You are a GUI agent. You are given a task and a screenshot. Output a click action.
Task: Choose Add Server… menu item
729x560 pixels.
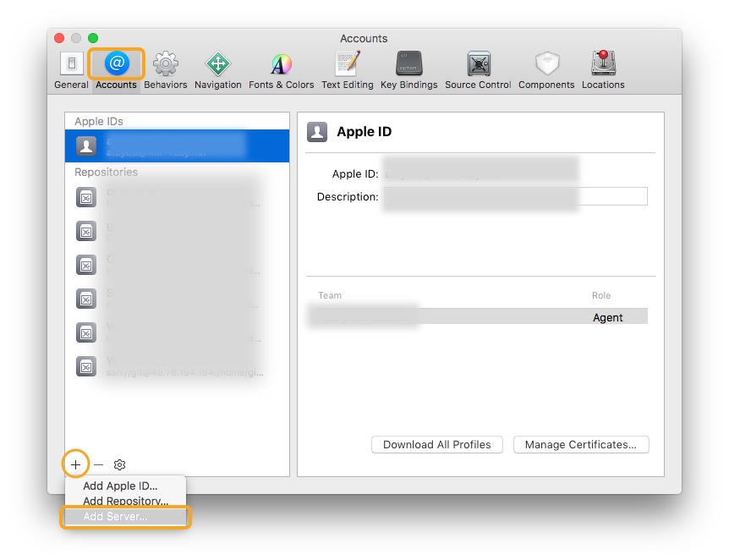125,516
